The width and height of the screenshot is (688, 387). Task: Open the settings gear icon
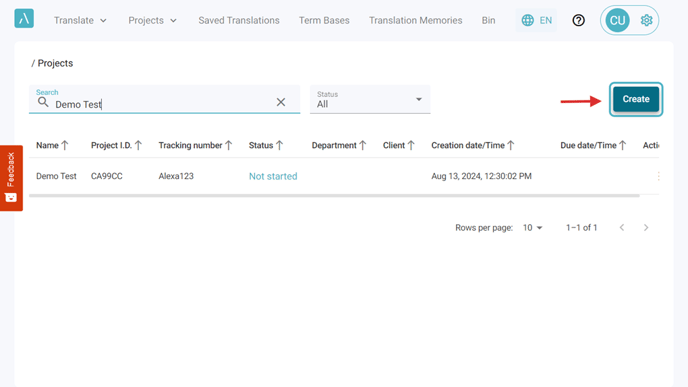[x=646, y=20]
